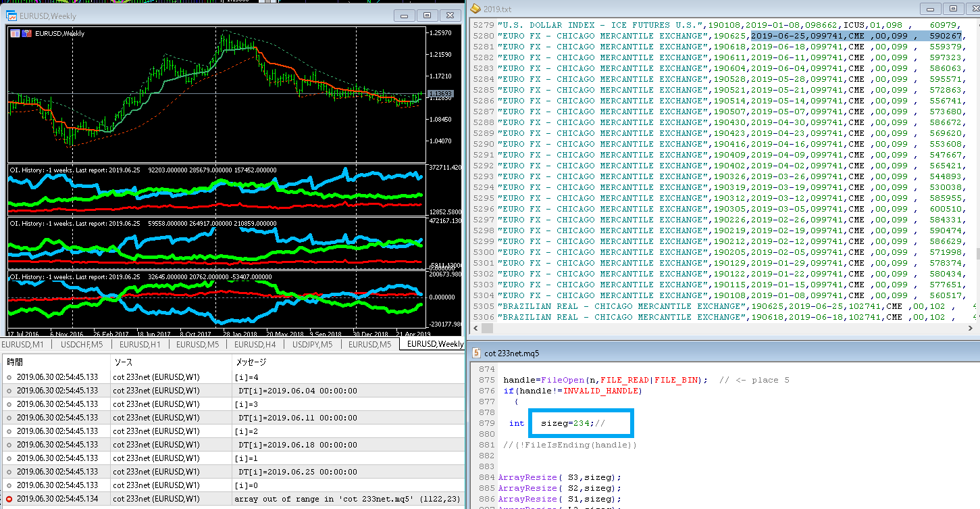Image resolution: width=980 pixels, height=509 pixels.
Task: Click the EURUSD,Weekly chart window icon
Action: 11,15
